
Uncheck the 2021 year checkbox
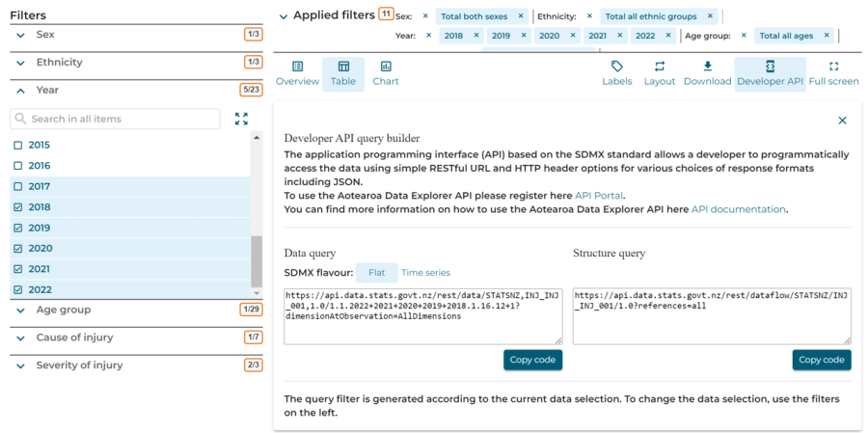(18, 269)
